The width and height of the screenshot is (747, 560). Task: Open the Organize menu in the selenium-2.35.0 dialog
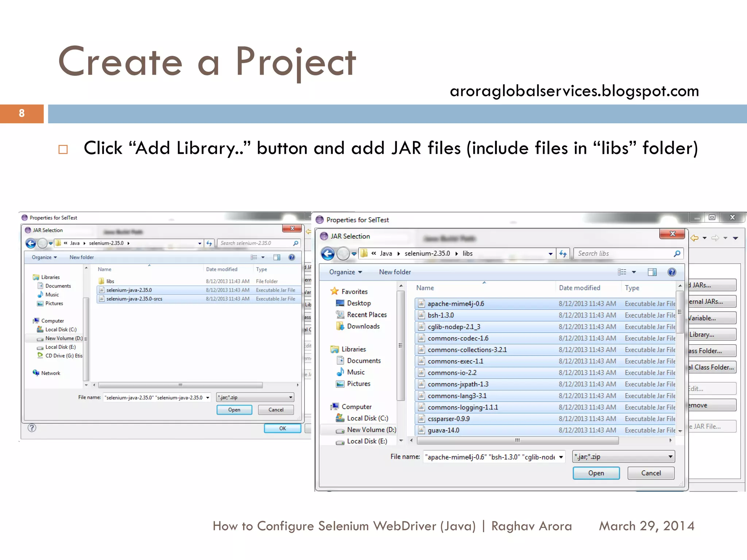44,257
